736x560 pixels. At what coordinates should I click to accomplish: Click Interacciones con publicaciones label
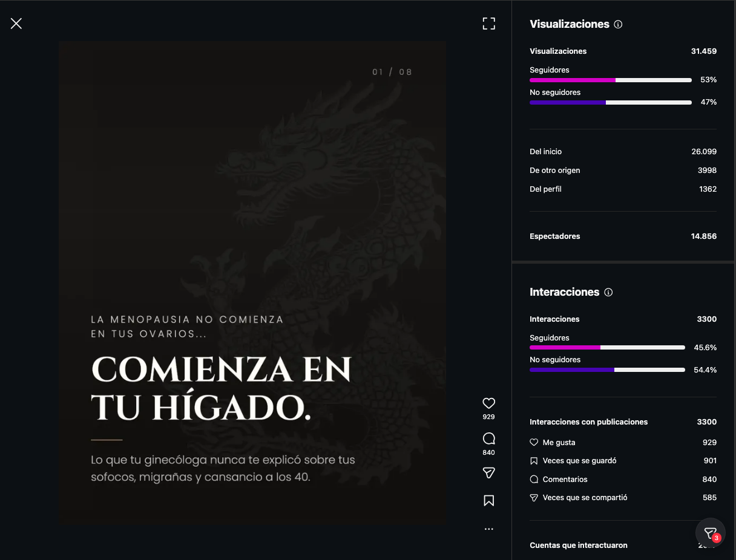click(x=589, y=422)
